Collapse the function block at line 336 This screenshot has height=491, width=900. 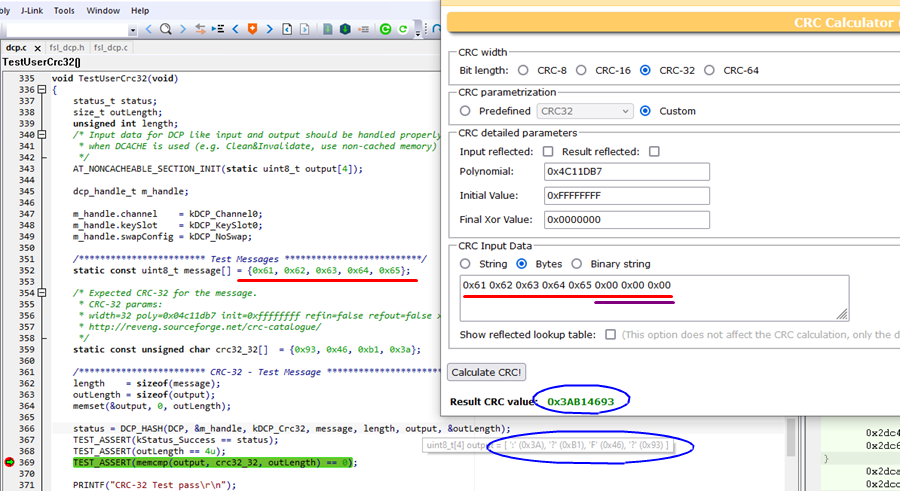(43, 90)
